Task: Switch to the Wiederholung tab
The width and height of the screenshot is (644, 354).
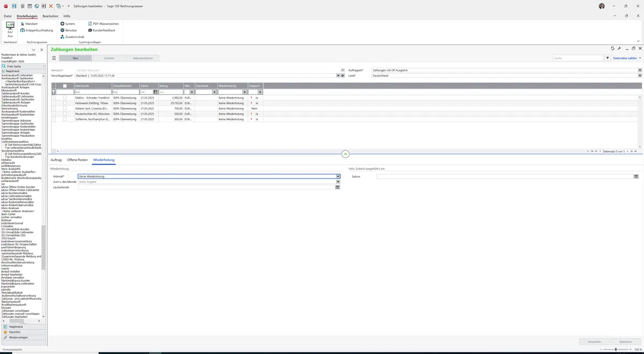Action: click(103, 160)
